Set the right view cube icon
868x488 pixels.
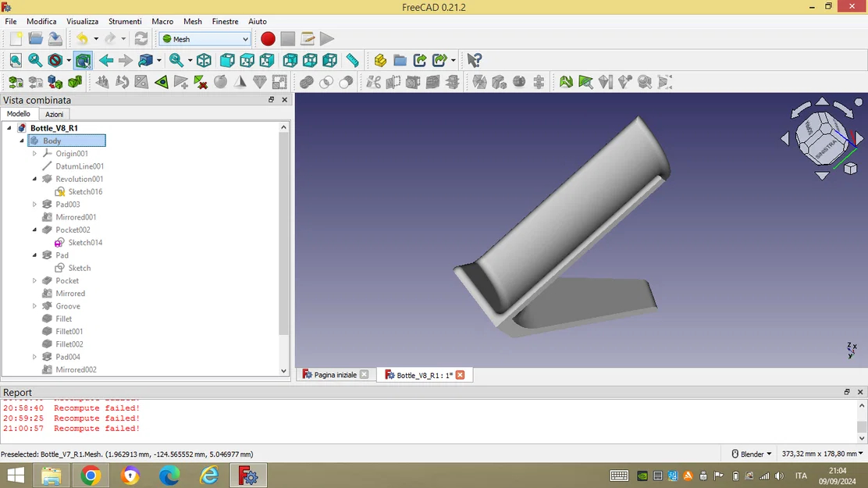pyautogui.click(x=267, y=60)
